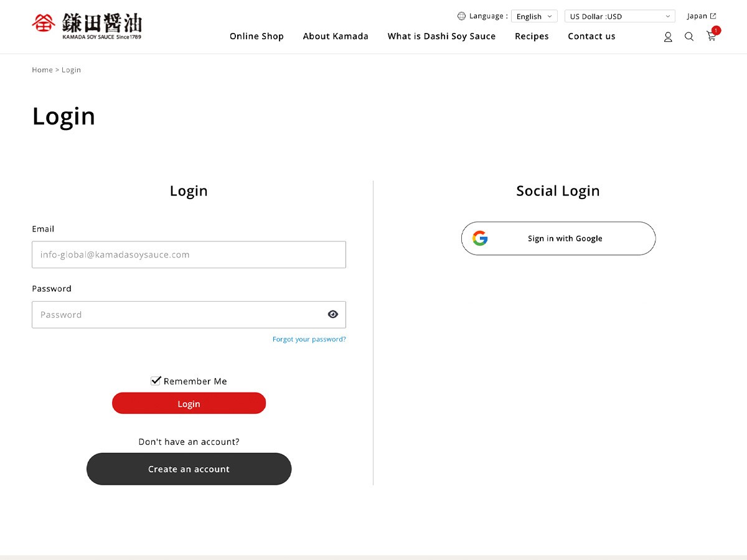Click the Social Login heading
747x560 pixels.
click(558, 191)
